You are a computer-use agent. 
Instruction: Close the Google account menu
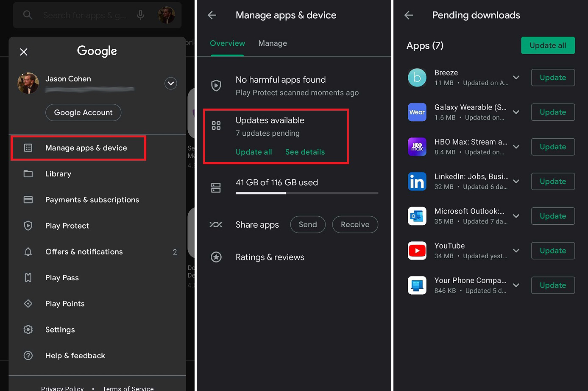24,52
